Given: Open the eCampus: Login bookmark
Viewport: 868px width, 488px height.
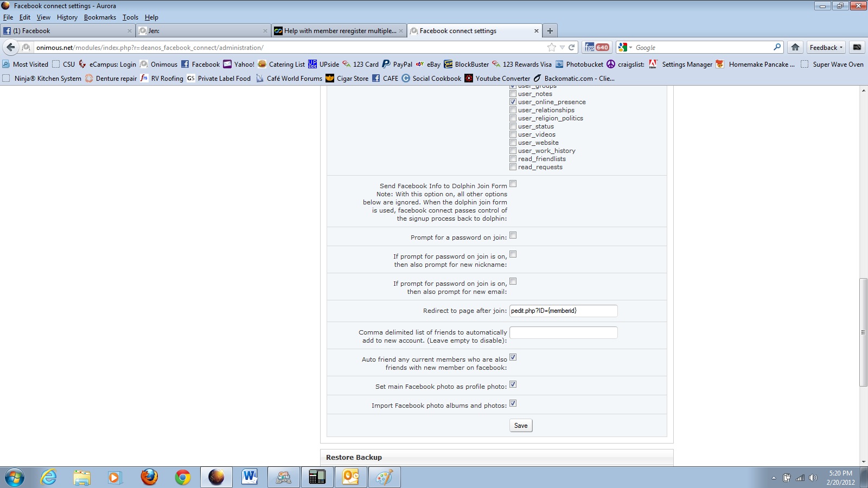Looking at the screenshot, I should (x=107, y=64).
